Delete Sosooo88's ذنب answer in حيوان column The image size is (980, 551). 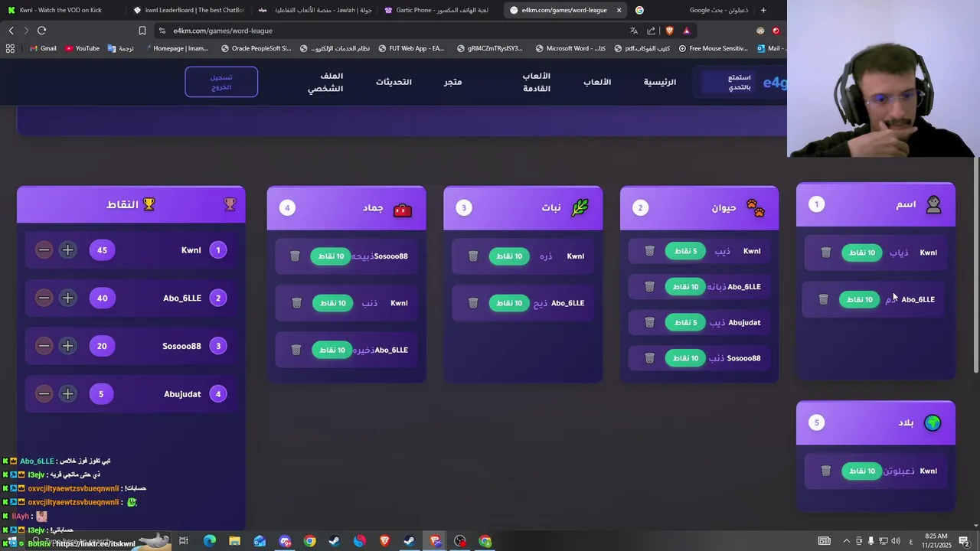click(x=649, y=358)
